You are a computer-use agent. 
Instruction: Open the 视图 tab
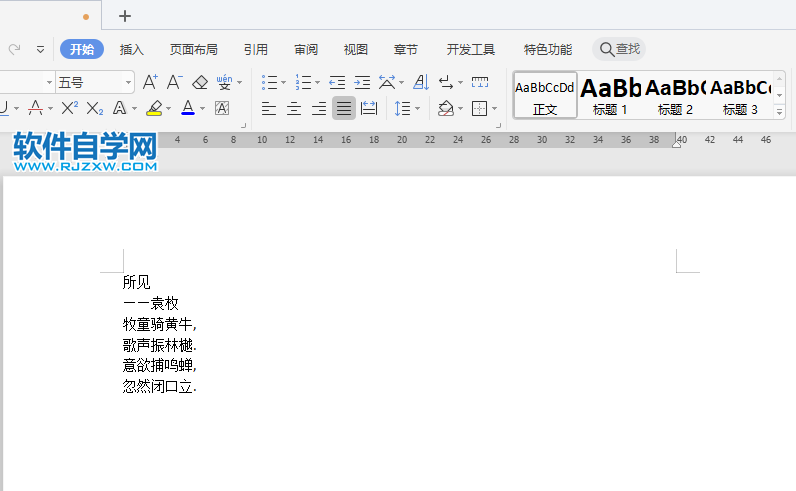click(355, 49)
